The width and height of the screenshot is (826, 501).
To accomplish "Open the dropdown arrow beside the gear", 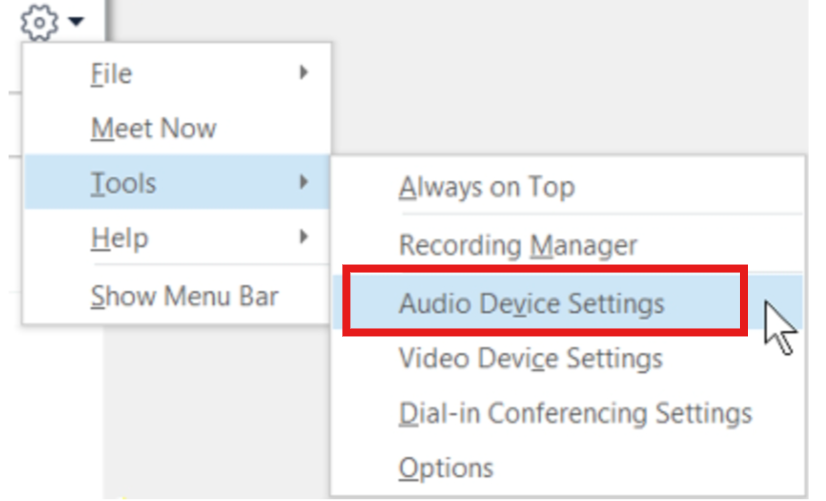I will pyautogui.click(x=76, y=21).
